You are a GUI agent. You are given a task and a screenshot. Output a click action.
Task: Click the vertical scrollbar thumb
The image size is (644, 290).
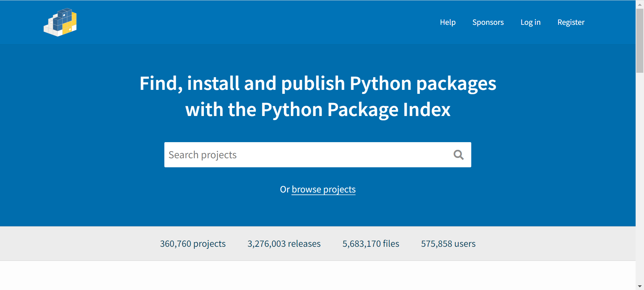pyautogui.click(x=640, y=41)
